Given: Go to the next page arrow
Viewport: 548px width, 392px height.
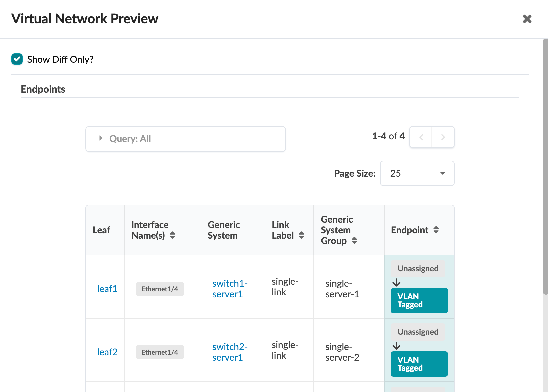Looking at the screenshot, I should click(443, 137).
